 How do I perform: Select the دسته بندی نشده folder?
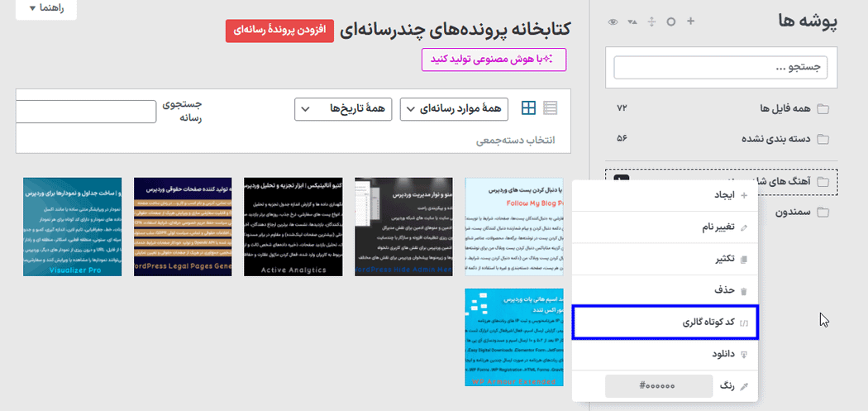tap(722, 138)
